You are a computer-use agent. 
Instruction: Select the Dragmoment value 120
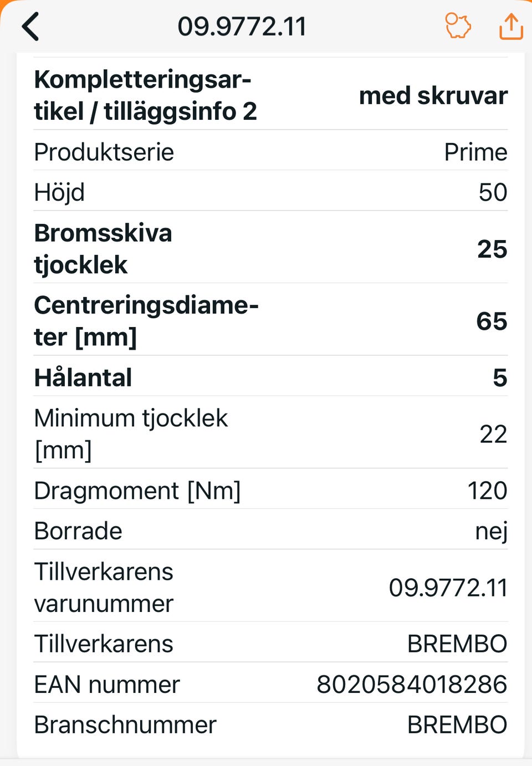pos(487,491)
